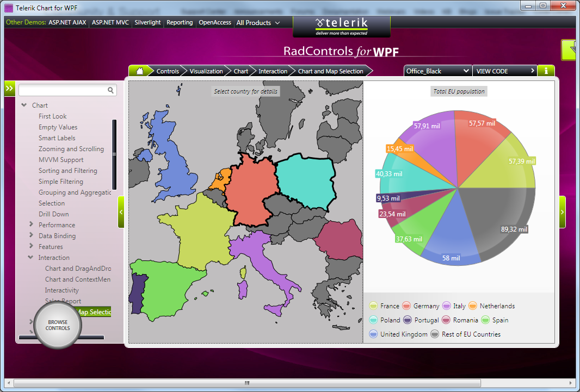Click Portugal legend circle
The width and height of the screenshot is (580, 392).
click(x=408, y=320)
